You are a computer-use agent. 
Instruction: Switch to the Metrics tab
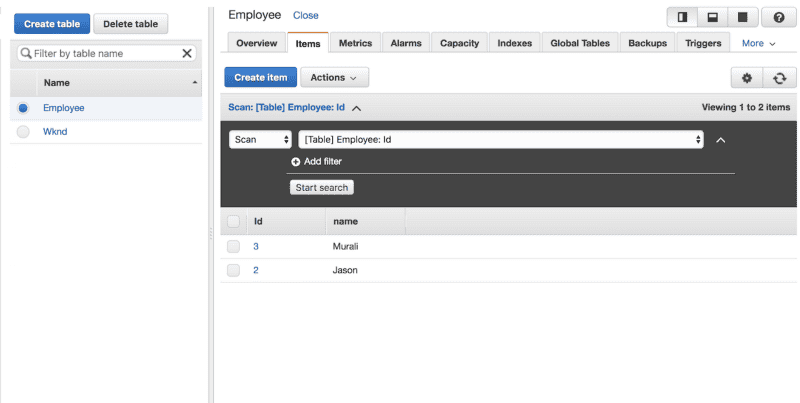coord(355,44)
